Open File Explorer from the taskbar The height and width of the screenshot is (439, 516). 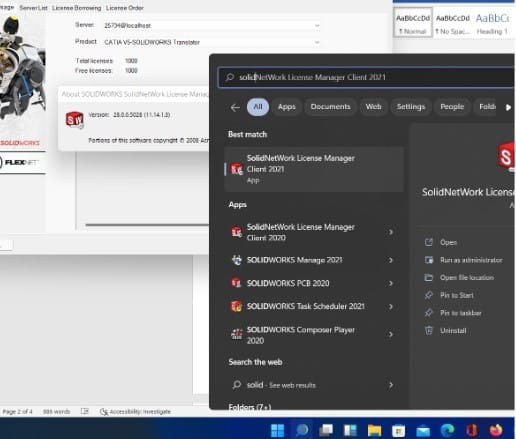click(374, 430)
